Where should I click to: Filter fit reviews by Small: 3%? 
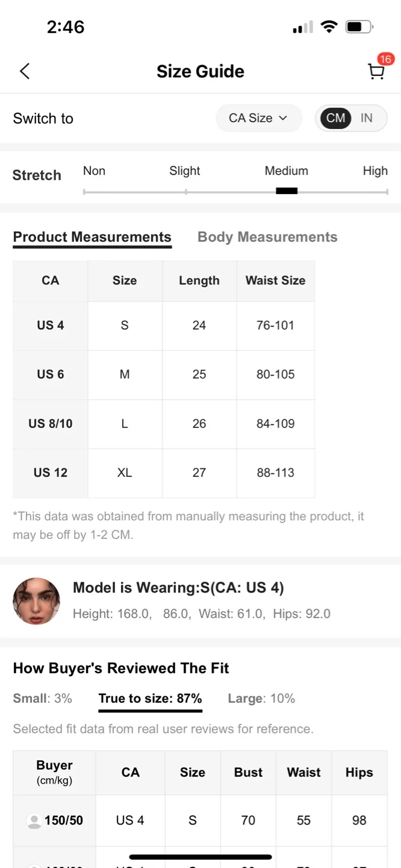point(42,699)
